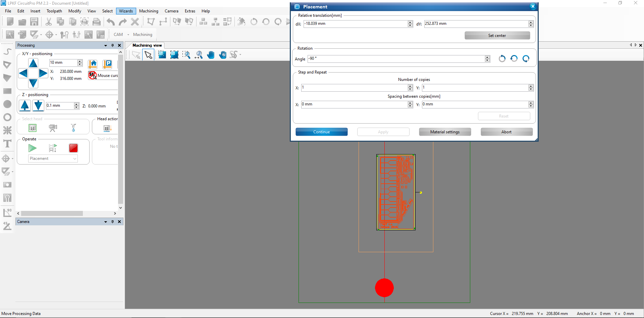Move head up with the up arrow
The width and height of the screenshot is (644, 318).
(x=33, y=63)
